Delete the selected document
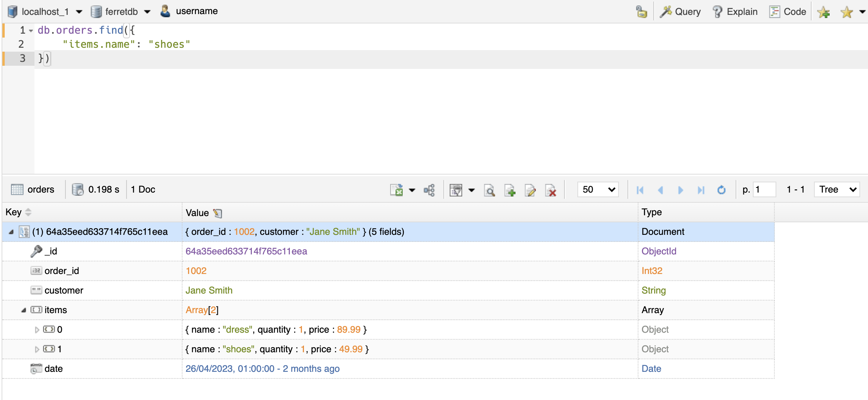 [x=552, y=191]
